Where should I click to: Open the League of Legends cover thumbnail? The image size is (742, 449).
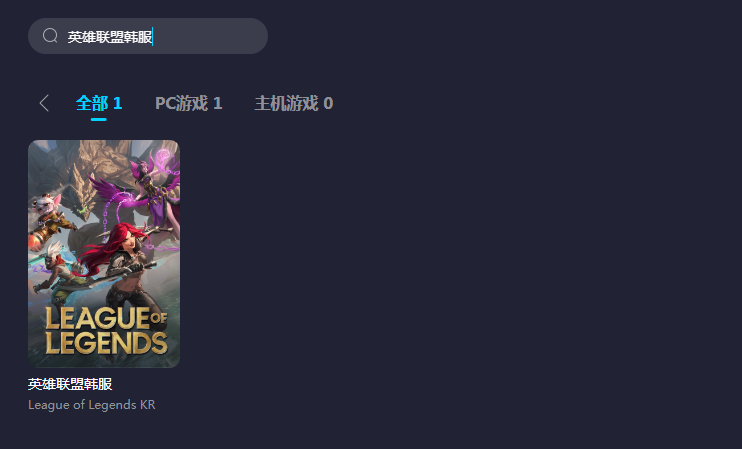tap(104, 254)
